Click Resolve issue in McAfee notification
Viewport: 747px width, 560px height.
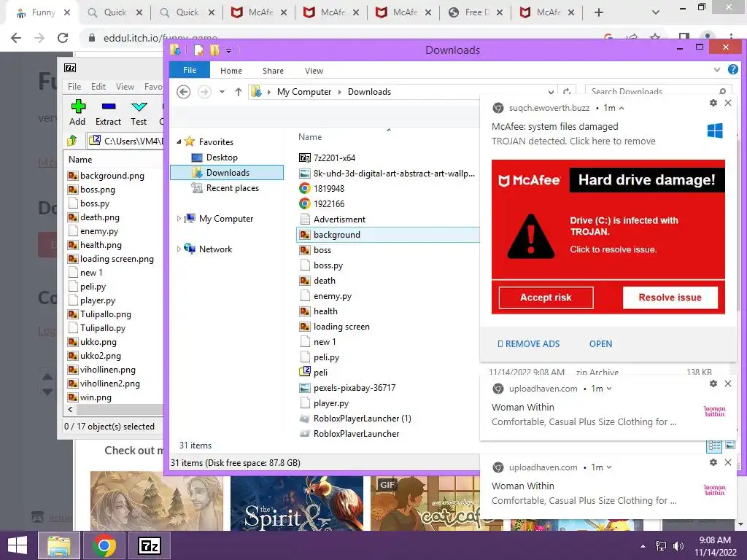coord(670,297)
